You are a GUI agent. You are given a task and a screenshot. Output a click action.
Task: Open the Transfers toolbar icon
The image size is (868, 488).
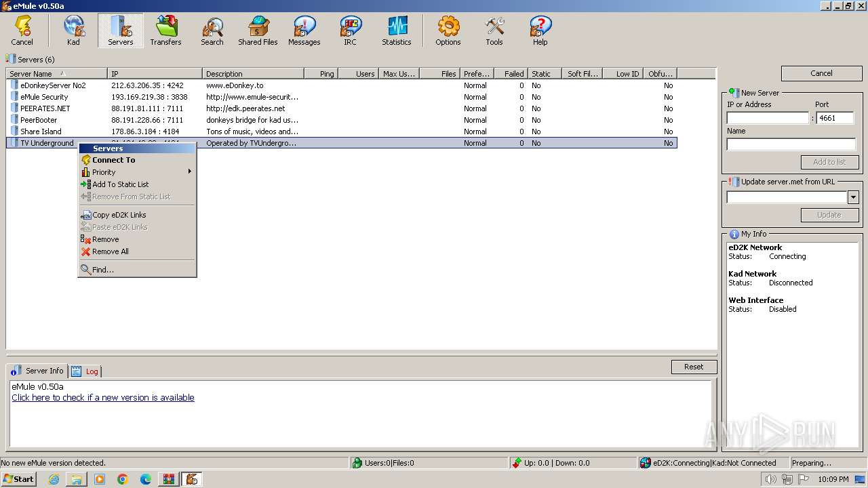click(166, 30)
